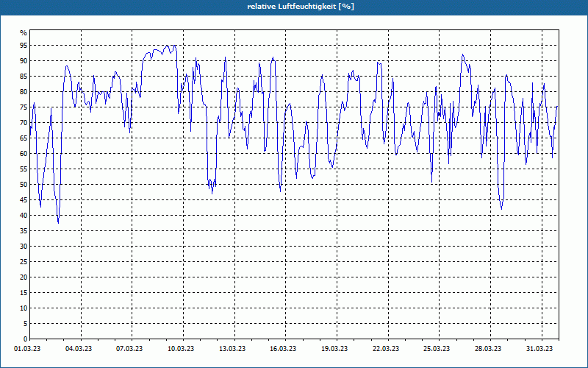Click the 65 y-axis label
Screen dimensions: 588x368
click(x=24, y=138)
